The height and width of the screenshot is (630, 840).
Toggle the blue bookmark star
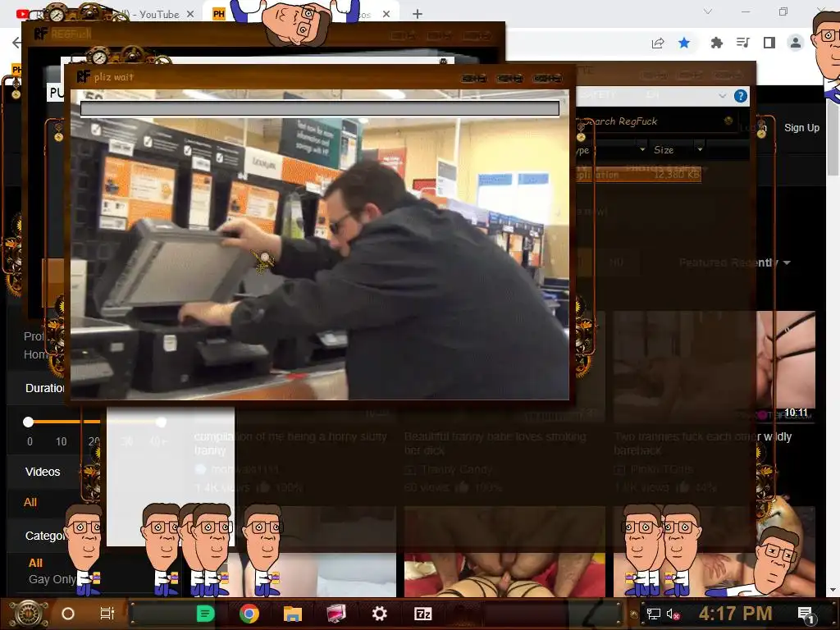684,43
